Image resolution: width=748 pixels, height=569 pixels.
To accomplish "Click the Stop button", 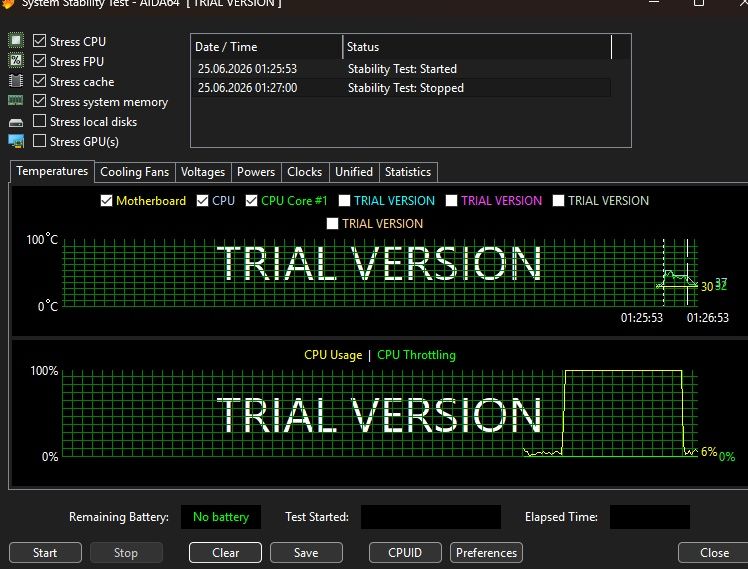I will (x=126, y=553).
